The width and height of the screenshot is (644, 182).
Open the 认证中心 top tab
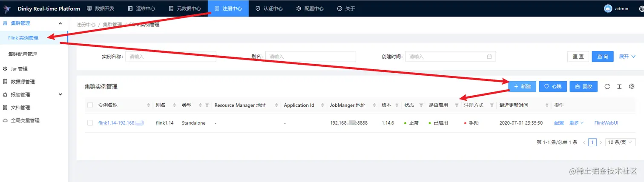[x=269, y=9]
